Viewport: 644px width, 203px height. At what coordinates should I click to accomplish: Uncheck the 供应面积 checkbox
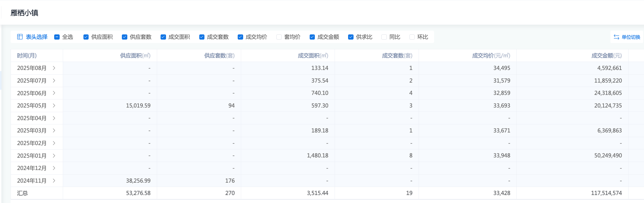click(x=86, y=37)
